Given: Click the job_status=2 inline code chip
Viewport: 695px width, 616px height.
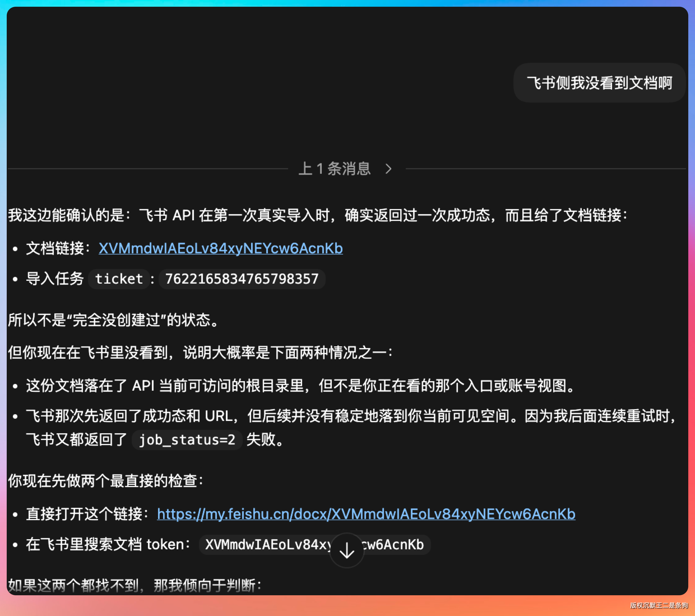Looking at the screenshot, I should click(x=187, y=439).
